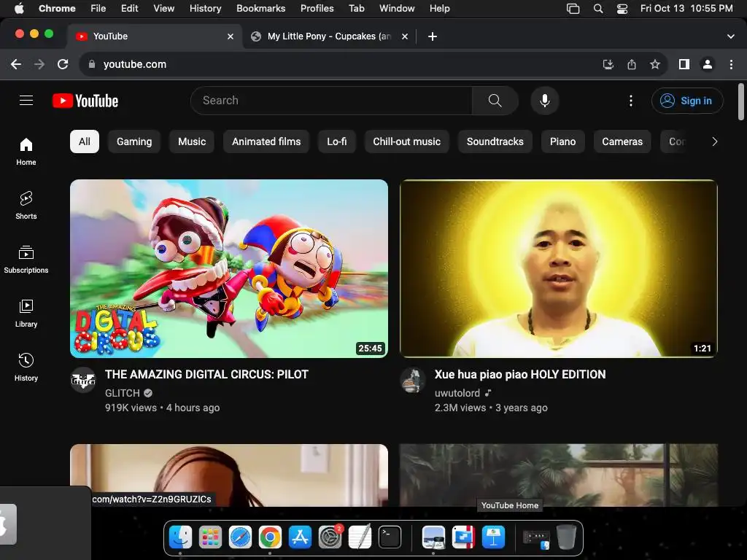Viewport: 747px width, 560px height.
Task: Select the Animated films chip
Action: coord(266,141)
